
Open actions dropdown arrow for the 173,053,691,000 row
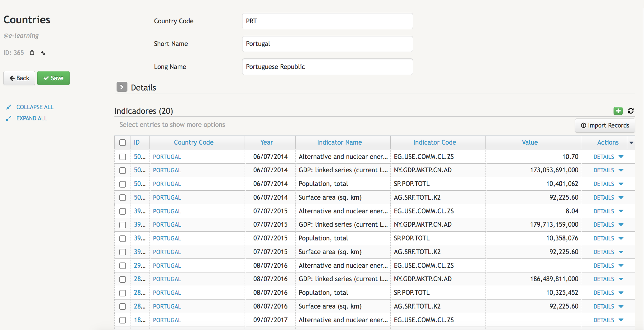[621, 170]
